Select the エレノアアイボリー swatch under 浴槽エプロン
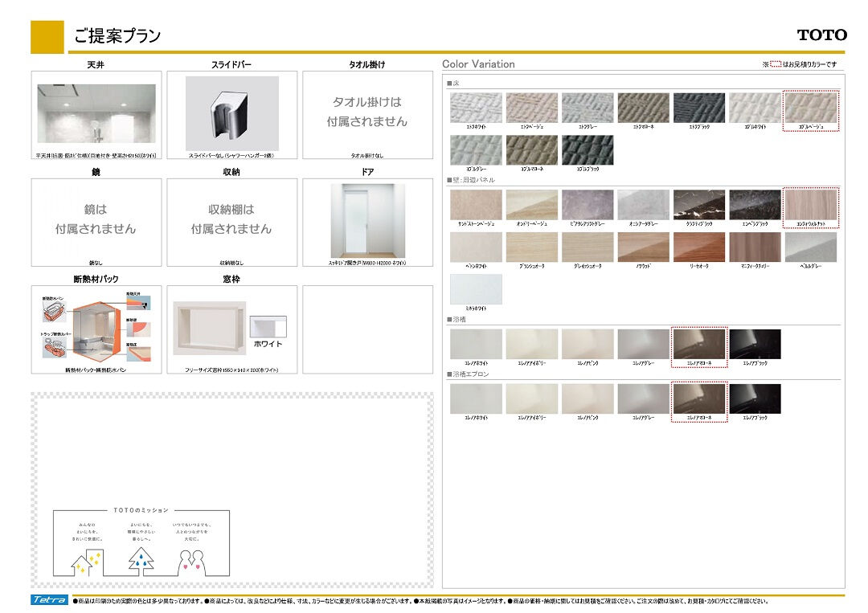 pos(532,399)
